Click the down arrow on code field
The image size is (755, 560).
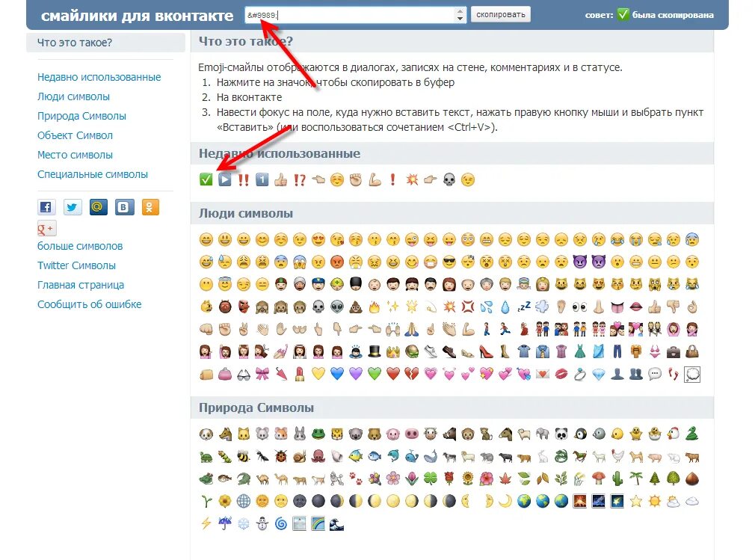pyautogui.click(x=460, y=19)
